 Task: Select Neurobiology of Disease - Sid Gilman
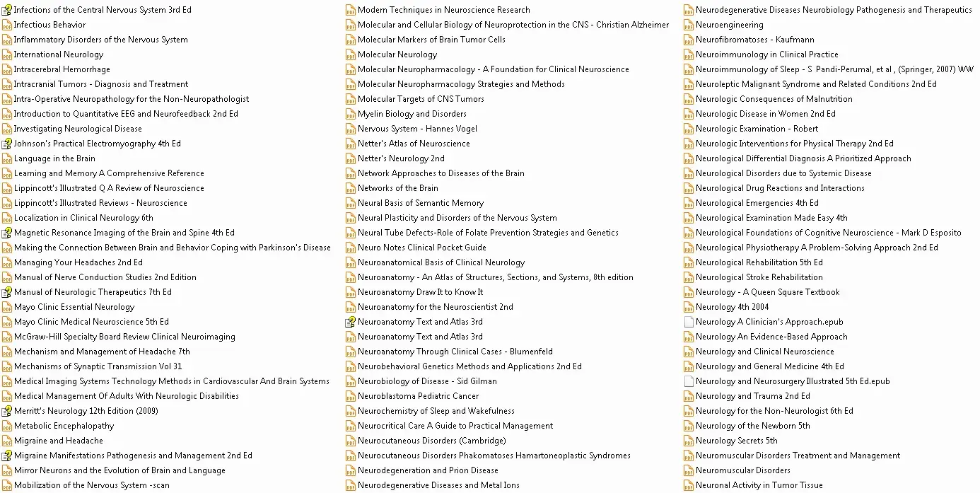click(427, 381)
